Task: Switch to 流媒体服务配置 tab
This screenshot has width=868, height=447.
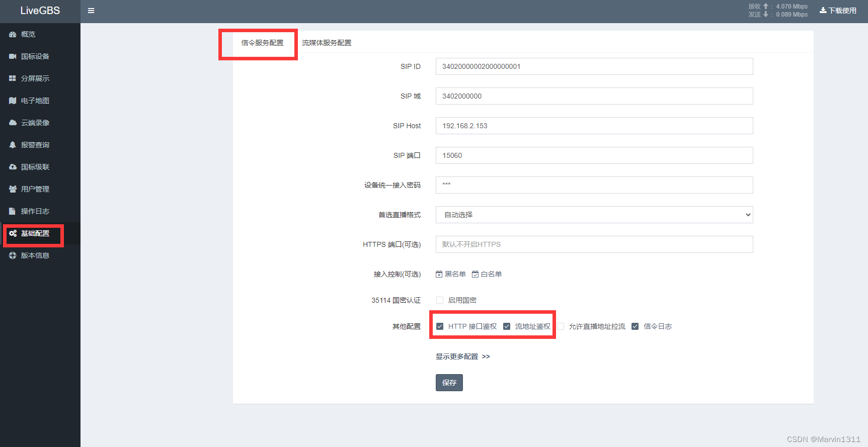Action: click(327, 43)
